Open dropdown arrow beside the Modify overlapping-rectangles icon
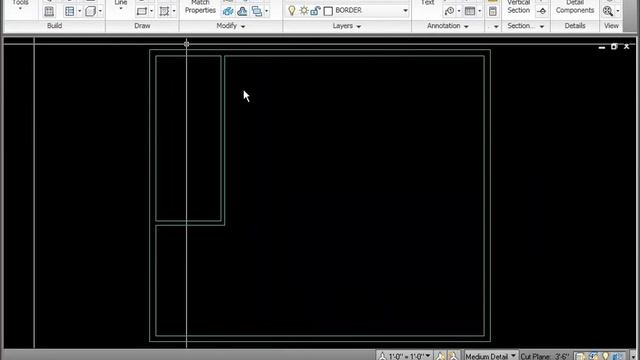Viewport: 640px width, 360px height. coord(267,11)
